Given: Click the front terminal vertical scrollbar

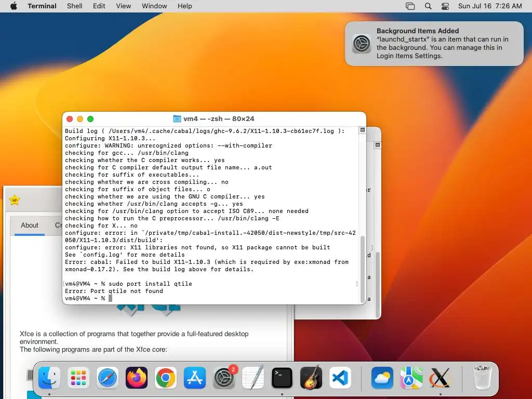Looking at the screenshot, I should pos(362,269).
